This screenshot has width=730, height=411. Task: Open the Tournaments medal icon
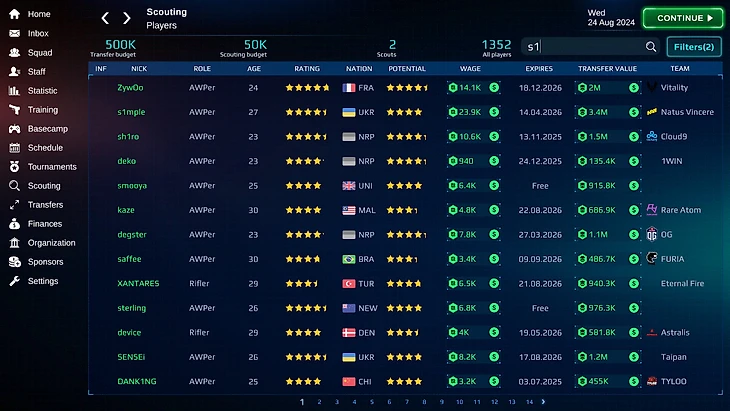coord(14,167)
